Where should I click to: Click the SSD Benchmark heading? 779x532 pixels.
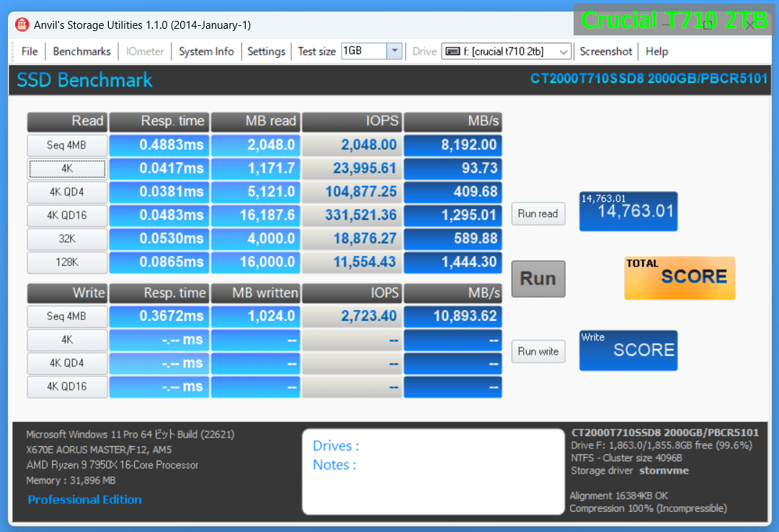tap(84, 80)
